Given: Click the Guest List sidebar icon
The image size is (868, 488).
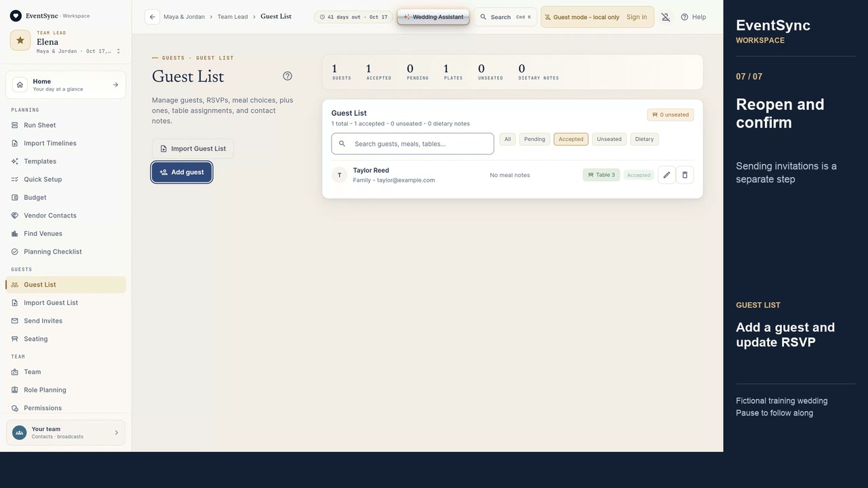Looking at the screenshot, I should pyautogui.click(x=15, y=285).
